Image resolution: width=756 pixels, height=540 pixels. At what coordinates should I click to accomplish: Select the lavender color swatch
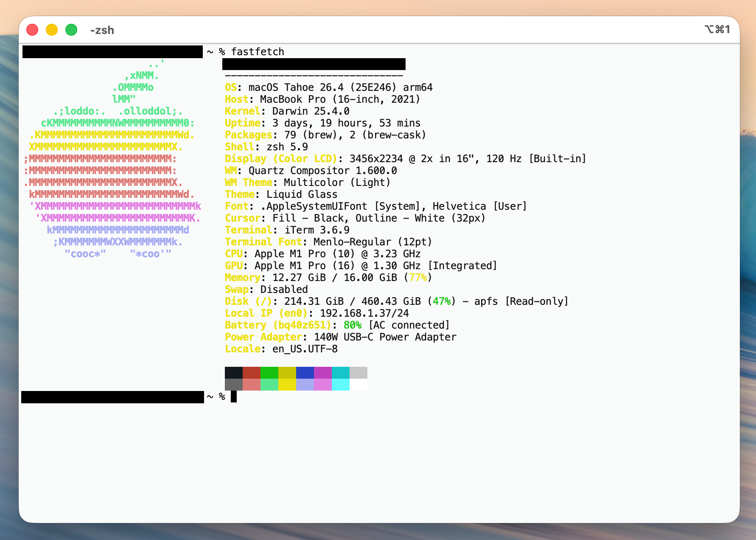click(x=305, y=385)
